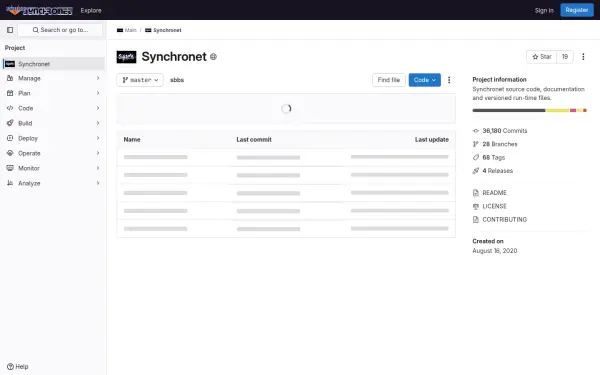The width and height of the screenshot is (600, 375).
Task: Click the pink language bar segment
Action: (x=573, y=110)
